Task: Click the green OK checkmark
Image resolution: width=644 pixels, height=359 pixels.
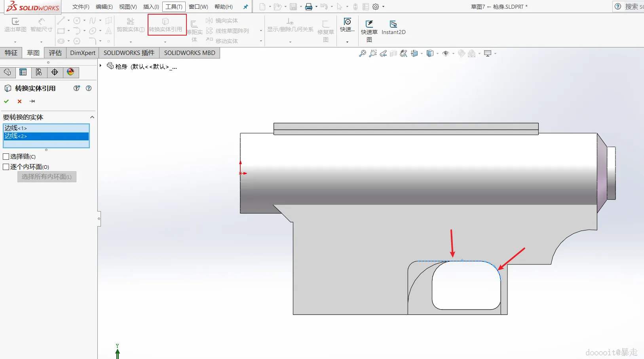Action: pos(6,102)
